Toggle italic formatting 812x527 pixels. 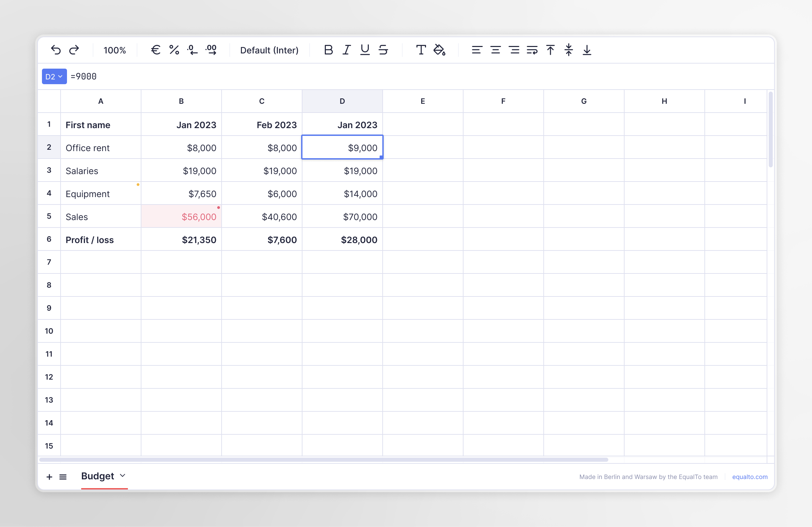(x=347, y=50)
